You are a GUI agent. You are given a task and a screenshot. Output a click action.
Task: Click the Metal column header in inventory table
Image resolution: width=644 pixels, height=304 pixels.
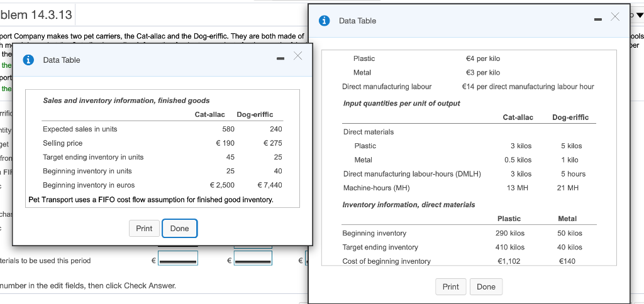(567, 219)
